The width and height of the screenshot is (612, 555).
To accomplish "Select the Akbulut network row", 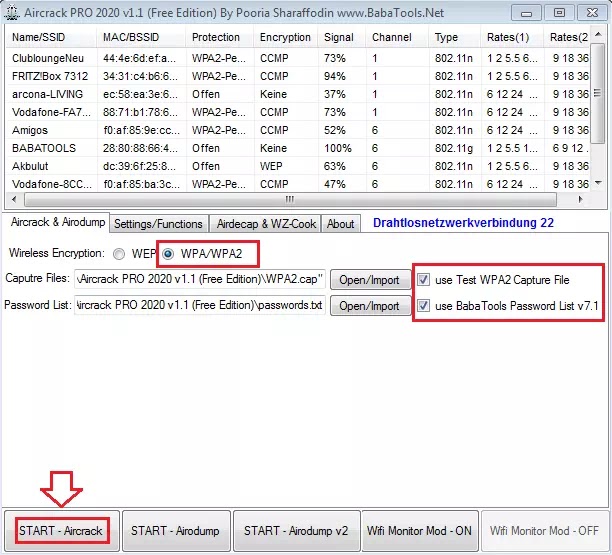I will click(x=297, y=166).
